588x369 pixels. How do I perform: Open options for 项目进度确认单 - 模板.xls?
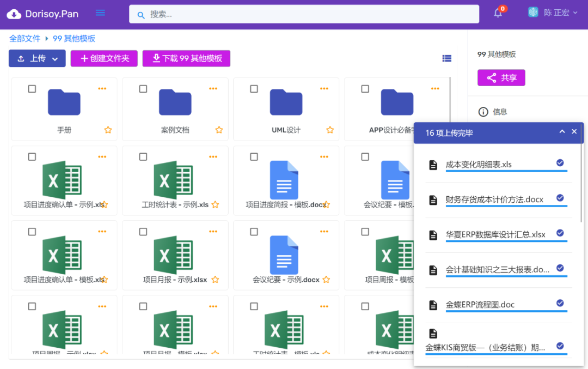(102, 231)
